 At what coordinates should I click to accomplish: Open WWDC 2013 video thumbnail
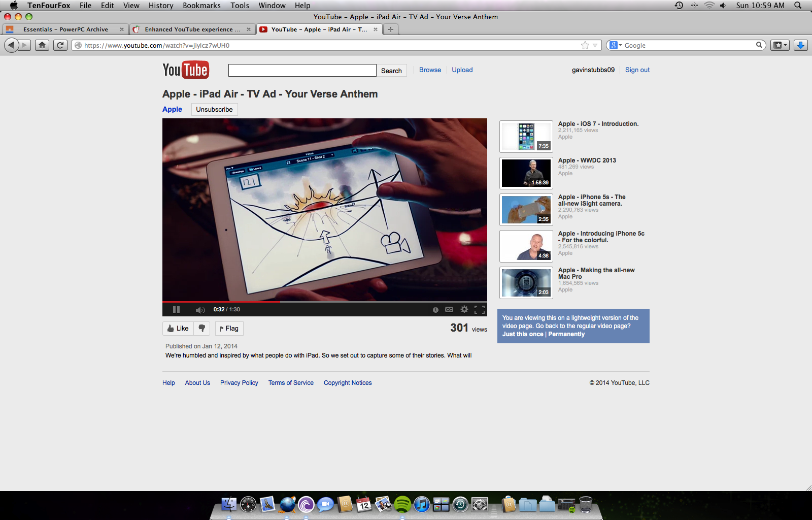click(x=526, y=173)
